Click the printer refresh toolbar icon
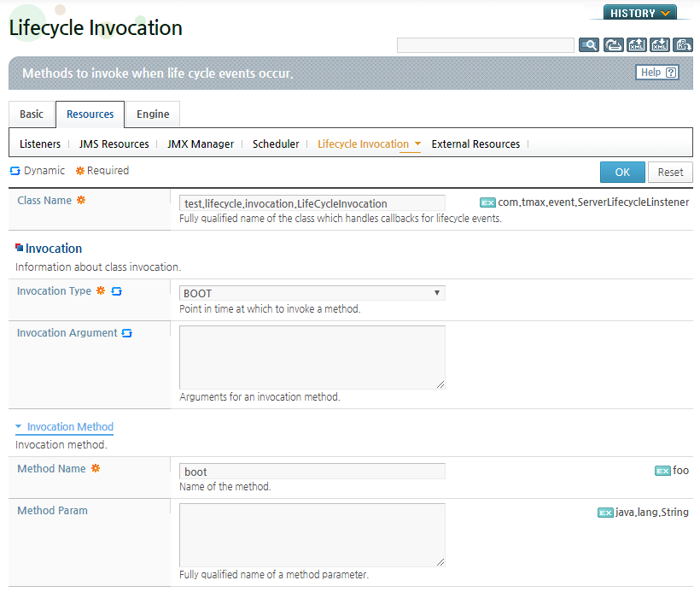 pyautogui.click(x=614, y=45)
